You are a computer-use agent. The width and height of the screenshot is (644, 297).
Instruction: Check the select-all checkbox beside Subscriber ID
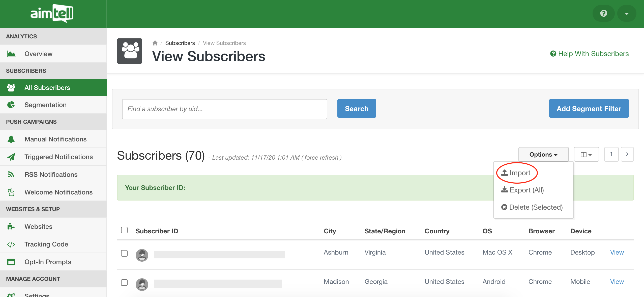(124, 230)
